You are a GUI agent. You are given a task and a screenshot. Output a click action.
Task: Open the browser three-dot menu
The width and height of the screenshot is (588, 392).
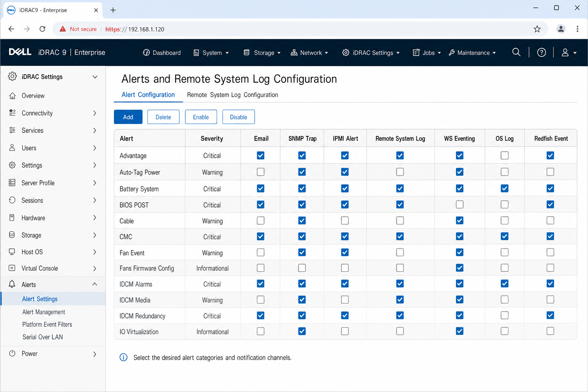pos(577,29)
